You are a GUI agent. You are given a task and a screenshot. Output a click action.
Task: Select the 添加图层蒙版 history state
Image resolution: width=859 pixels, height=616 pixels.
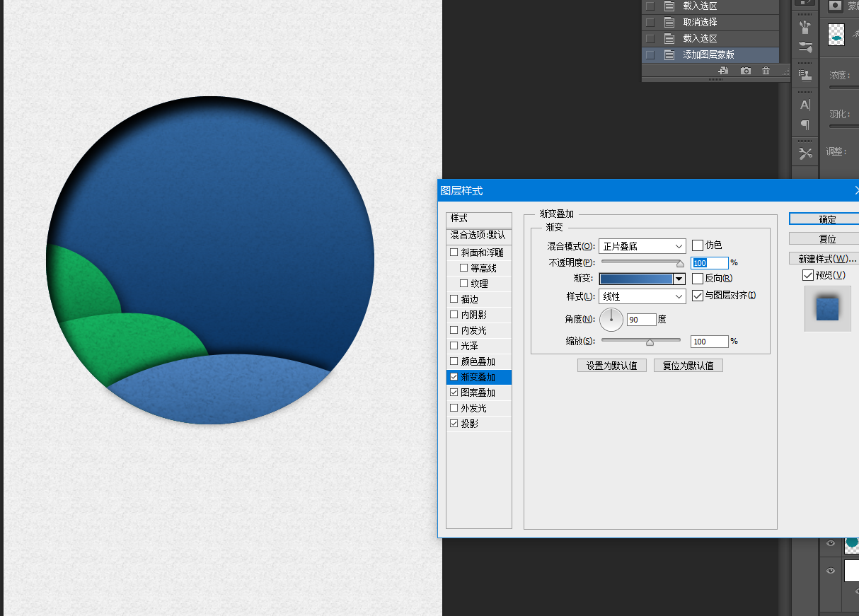(710, 54)
